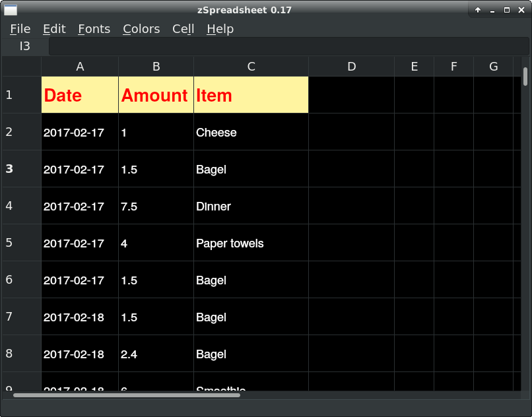Viewport: 532px width, 417px height.
Task: Click the shade window up-arrow button
Action: point(478,10)
